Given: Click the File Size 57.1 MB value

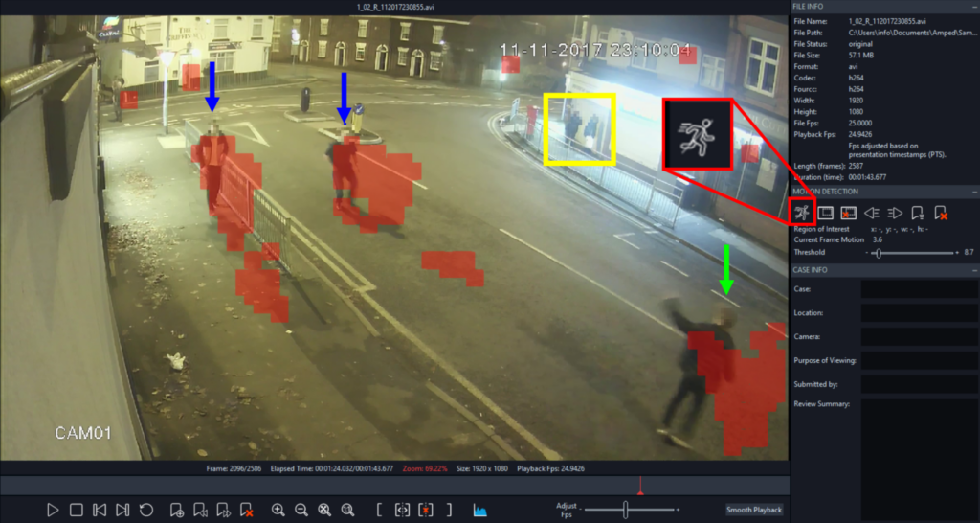Looking at the screenshot, I should point(860,56).
